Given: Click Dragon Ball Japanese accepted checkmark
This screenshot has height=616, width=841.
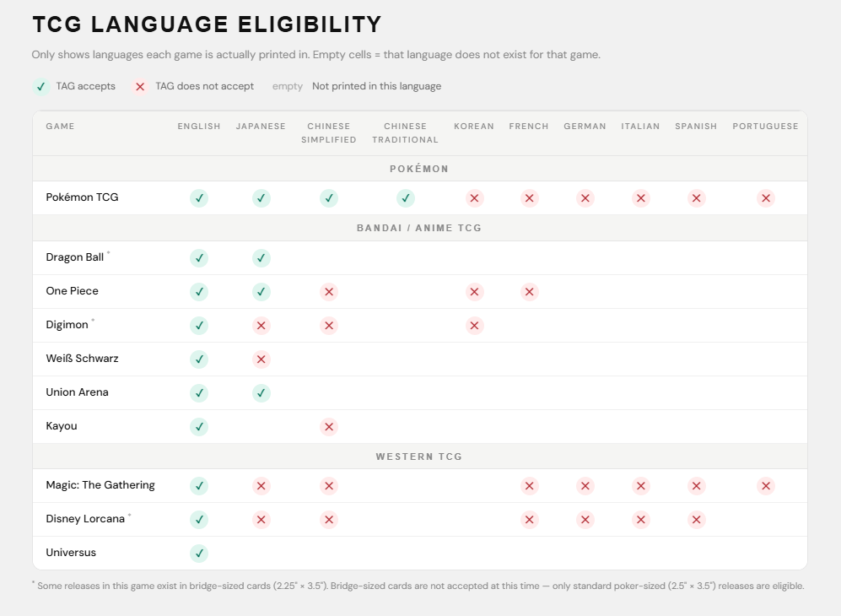Looking at the screenshot, I should [x=261, y=258].
